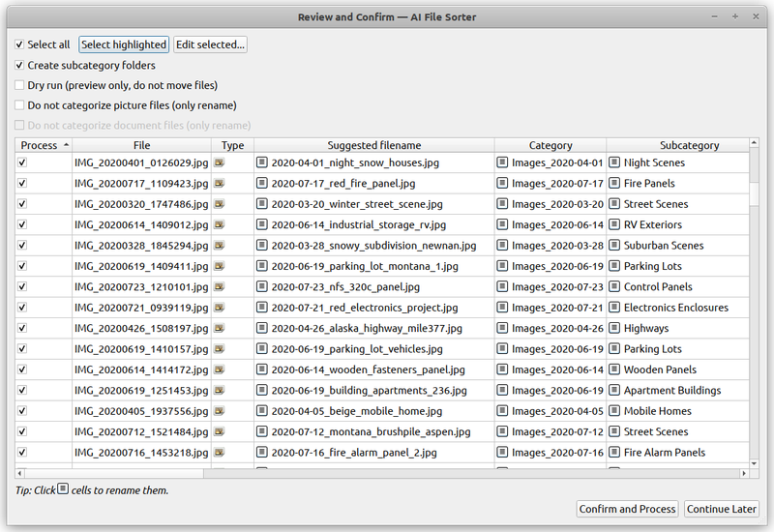774x532 pixels.
Task: Uncheck Process box for IMG_20200614_1409012.jpg
Action: 22,224
